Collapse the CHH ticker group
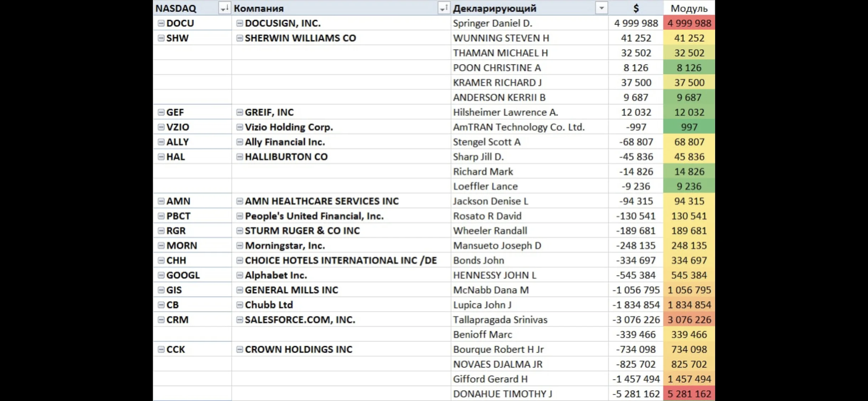868x401 pixels. click(x=161, y=261)
